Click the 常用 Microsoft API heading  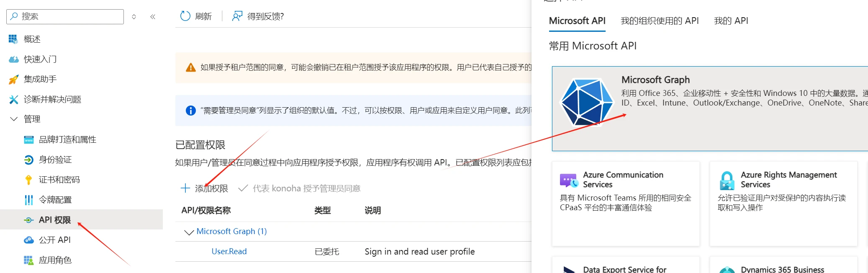point(593,46)
